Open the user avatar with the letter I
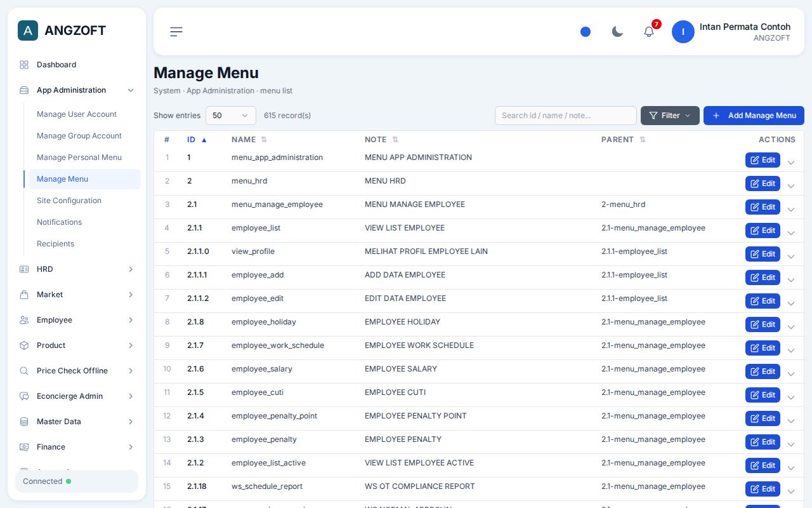The image size is (812, 508). [683, 32]
